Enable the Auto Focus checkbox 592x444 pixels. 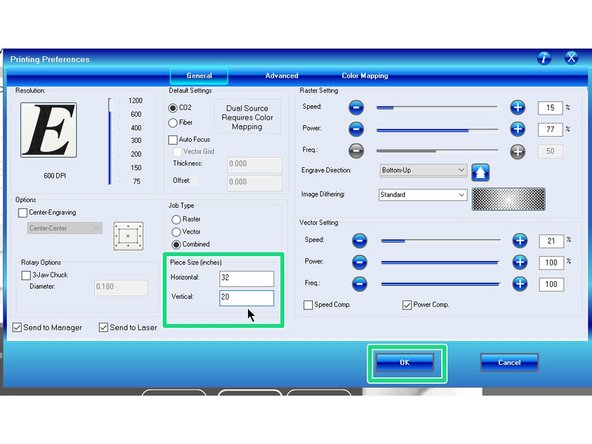[173, 140]
